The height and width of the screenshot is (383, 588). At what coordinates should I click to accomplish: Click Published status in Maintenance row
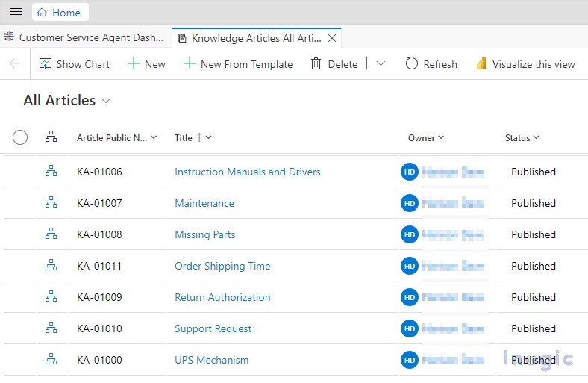[x=534, y=203]
